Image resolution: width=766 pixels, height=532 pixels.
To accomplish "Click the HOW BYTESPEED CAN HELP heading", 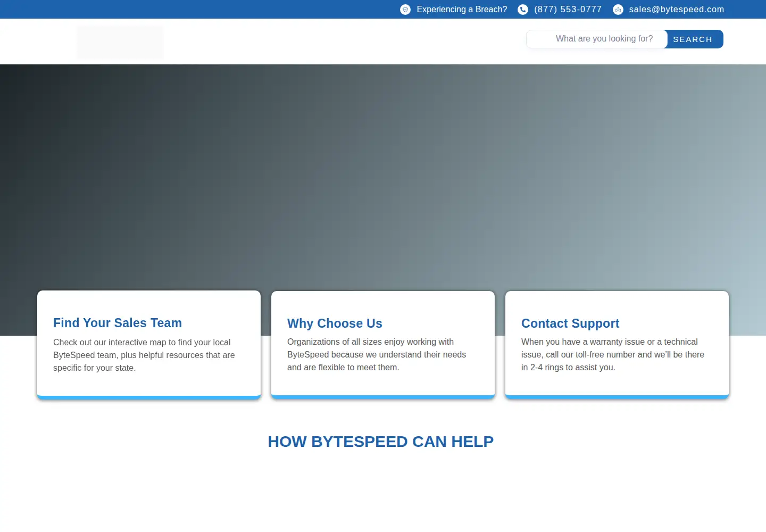I will click(x=381, y=442).
